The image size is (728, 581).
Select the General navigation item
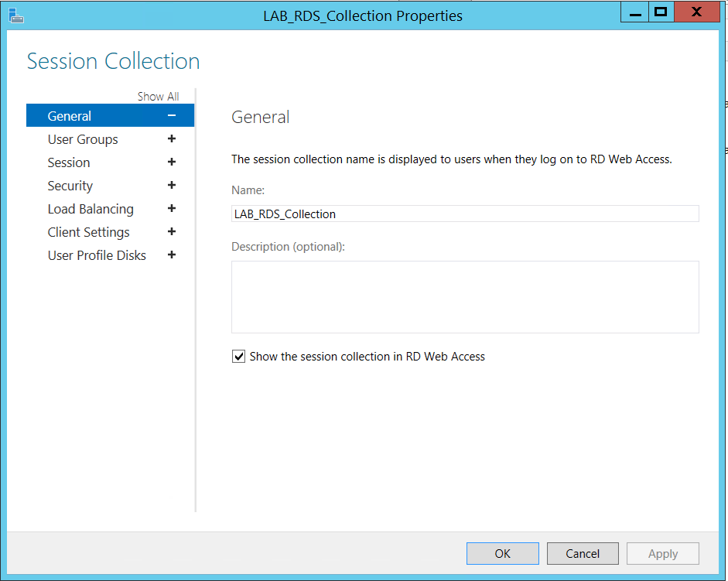coord(70,116)
